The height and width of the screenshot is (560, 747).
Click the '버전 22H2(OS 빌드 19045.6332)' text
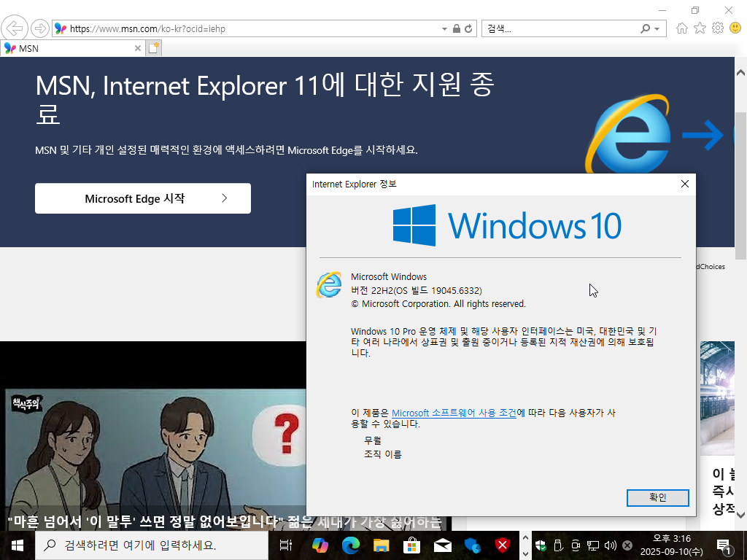click(x=417, y=290)
